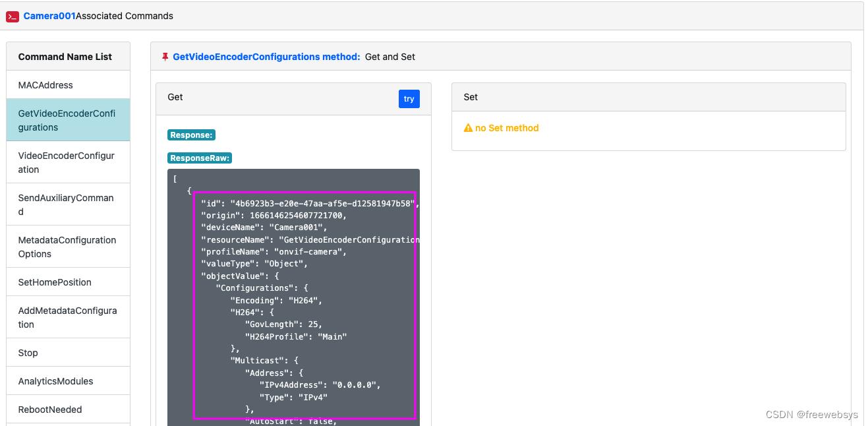Select the Stop command
Image resolution: width=868 pixels, height=426 pixels.
coord(28,353)
